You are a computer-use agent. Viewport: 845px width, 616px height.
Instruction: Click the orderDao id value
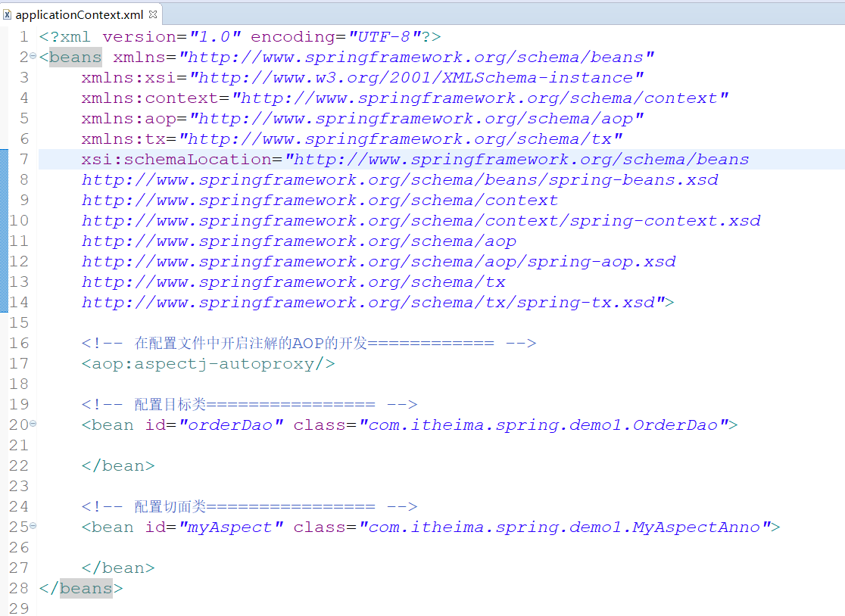pos(231,425)
